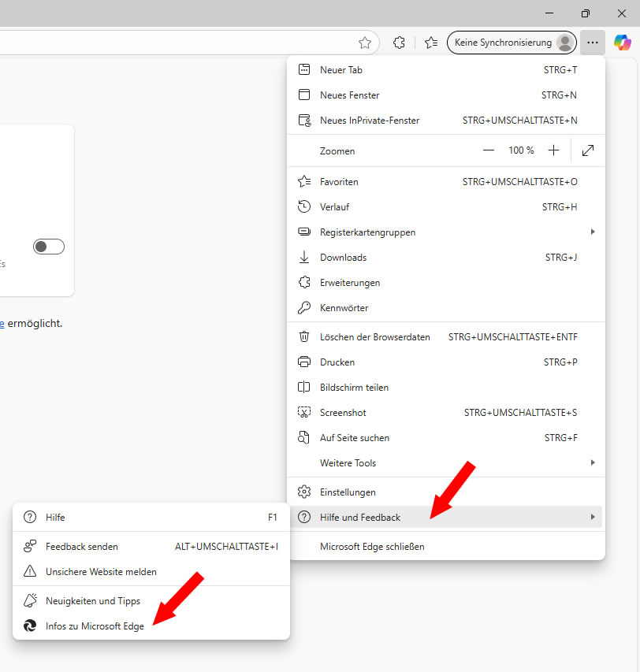Select Löschen der Browserdaten label
Screen dimensions: 640x672
pyautogui.click(x=374, y=337)
